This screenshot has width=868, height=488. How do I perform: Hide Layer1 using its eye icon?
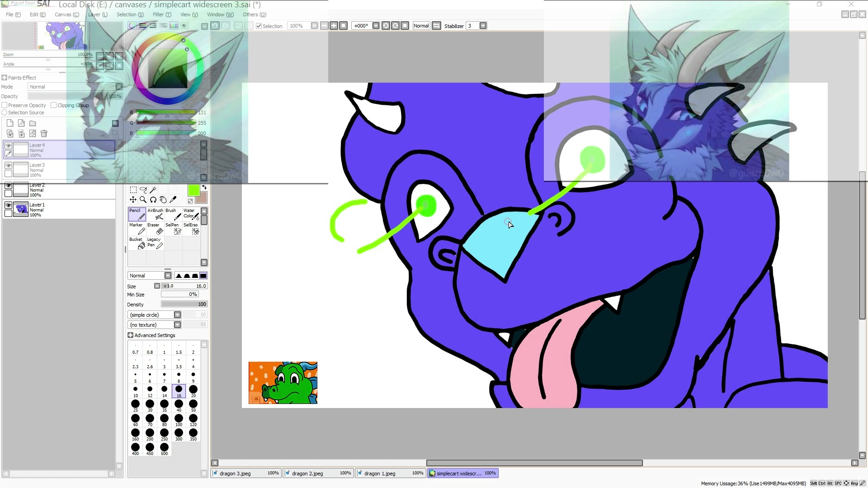click(8, 205)
